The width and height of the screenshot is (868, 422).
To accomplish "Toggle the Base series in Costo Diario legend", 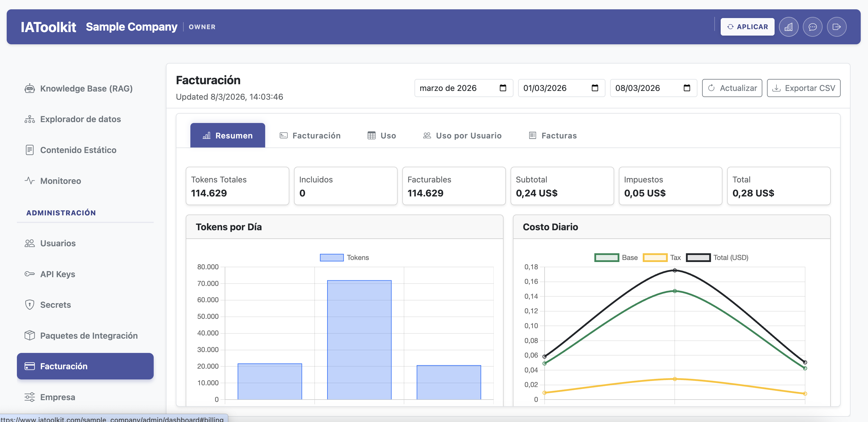I will pyautogui.click(x=616, y=257).
